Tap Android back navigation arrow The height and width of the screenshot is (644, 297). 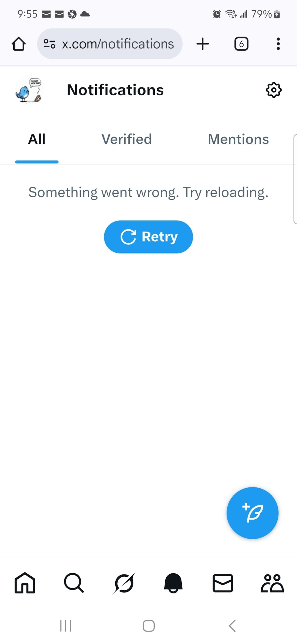pyautogui.click(x=232, y=626)
